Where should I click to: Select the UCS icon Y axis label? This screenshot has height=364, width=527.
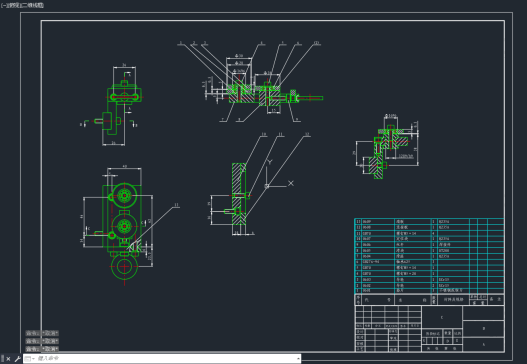coord(270,162)
